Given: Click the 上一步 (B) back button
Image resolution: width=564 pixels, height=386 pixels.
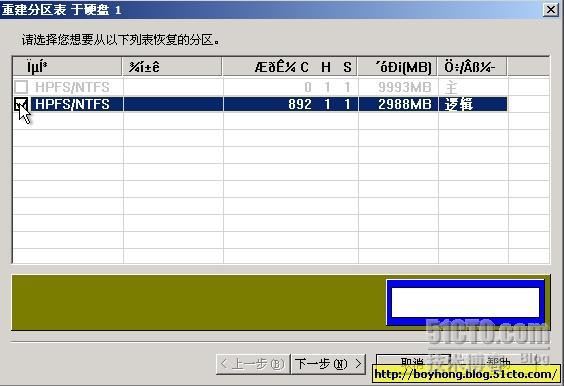Looking at the screenshot, I should point(253,364).
